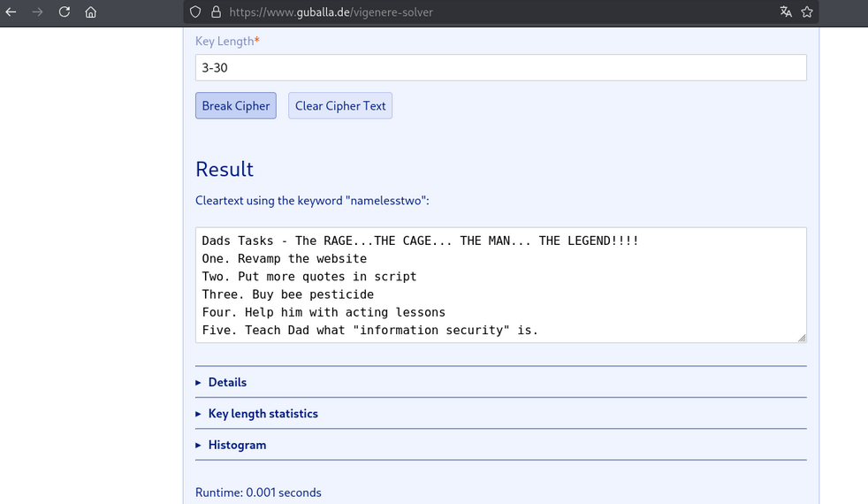Click the Runtime 0.001 seconds text
Image resolution: width=868 pixels, height=504 pixels.
pos(258,493)
